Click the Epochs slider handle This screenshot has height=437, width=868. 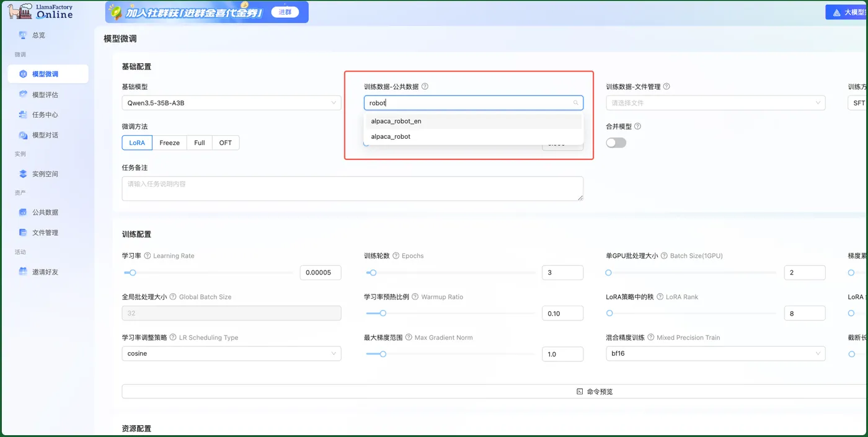pyautogui.click(x=373, y=273)
